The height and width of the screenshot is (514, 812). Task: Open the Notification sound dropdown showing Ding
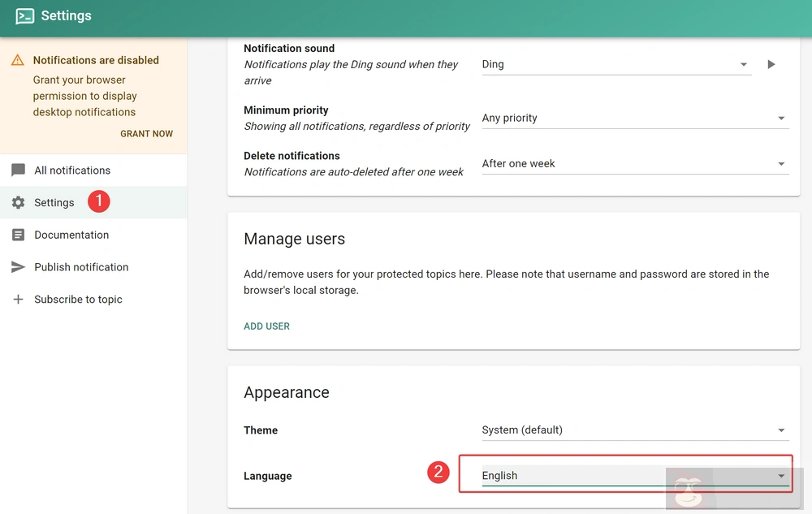point(615,65)
